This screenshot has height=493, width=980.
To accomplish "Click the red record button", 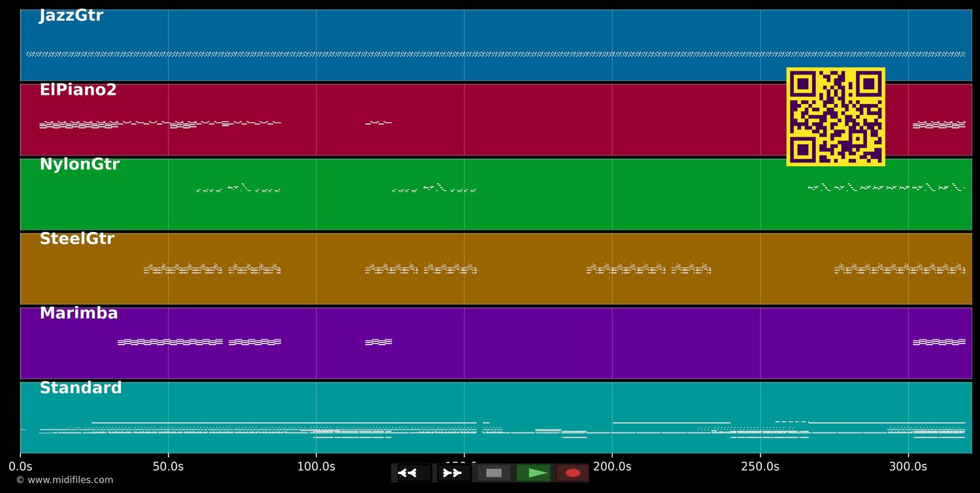I will (x=573, y=473).
